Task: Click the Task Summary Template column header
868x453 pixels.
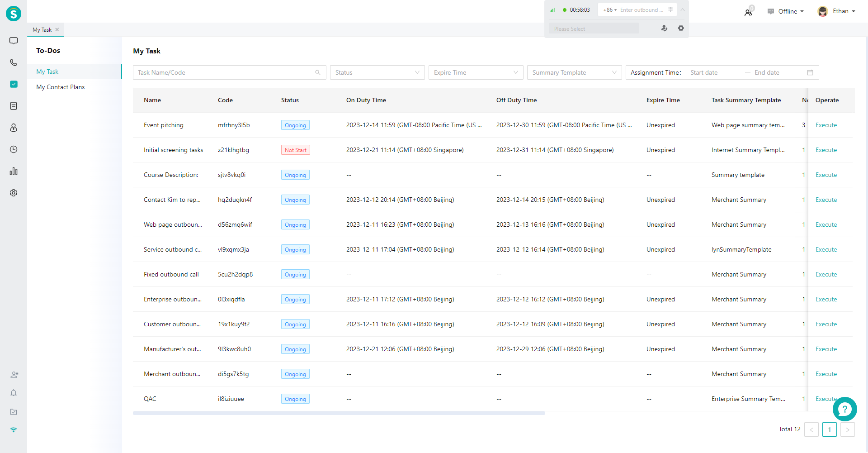Action: click(x=746, y=100)
